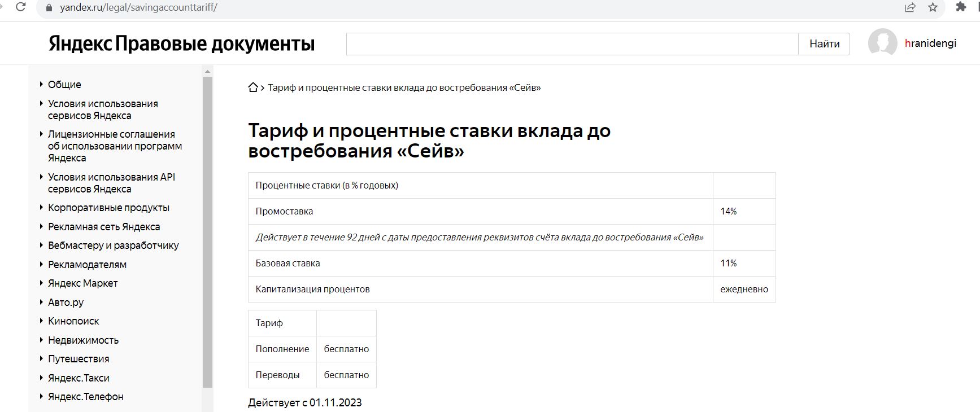Open the hranidengi account name
Image resolution: width=980 pixels, height=412 pixels.
[930, 43]
